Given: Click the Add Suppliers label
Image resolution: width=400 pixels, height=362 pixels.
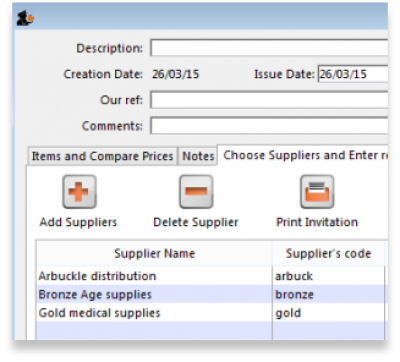Looking at the screenshot, I should point(78,222).
